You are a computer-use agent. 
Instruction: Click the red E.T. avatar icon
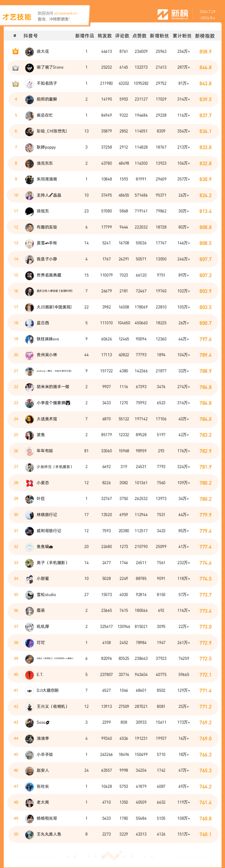coord(30,675)
